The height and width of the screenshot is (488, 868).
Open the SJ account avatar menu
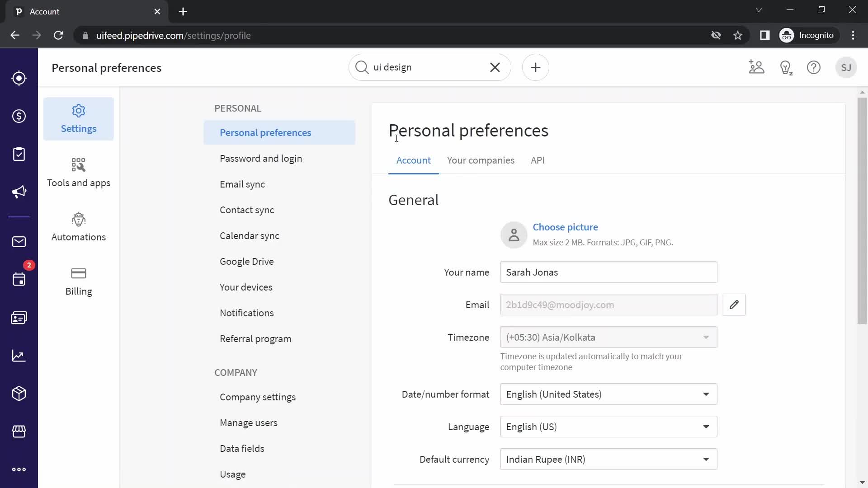click(846, 67)
